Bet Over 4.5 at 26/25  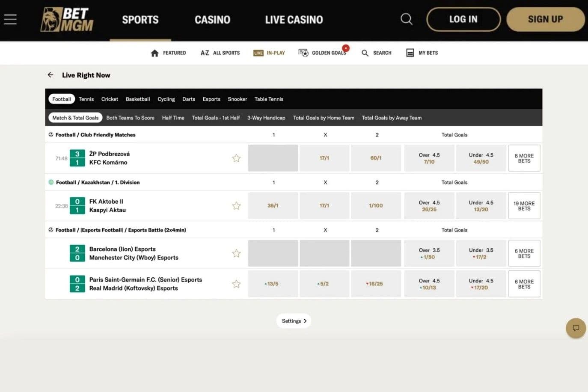click(429, 205)
